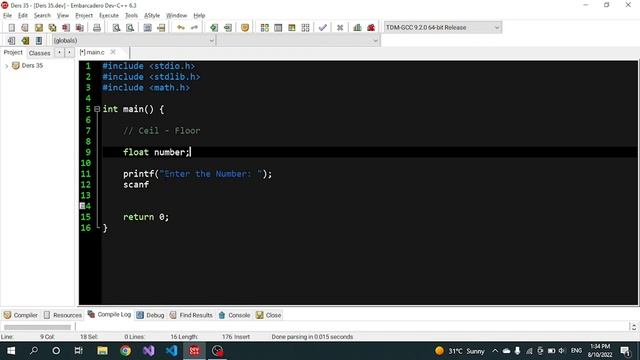Undo the last edit with the toolbar arrow
640x360 pixels.
181,28
